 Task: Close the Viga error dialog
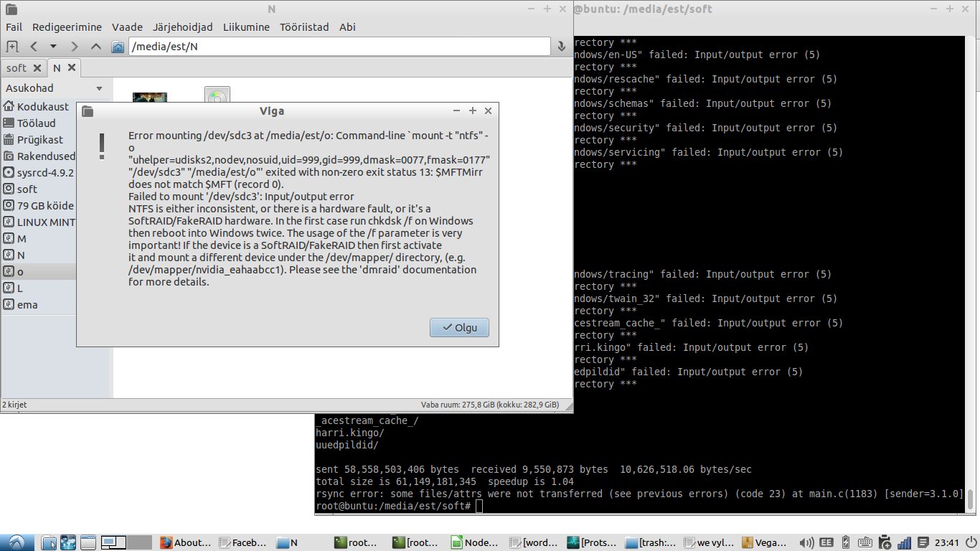point(488,111)
